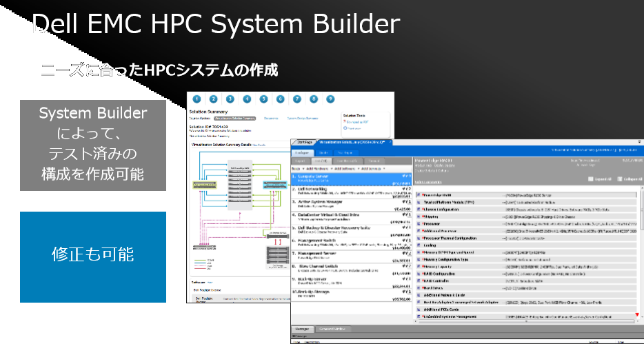The height and width of the screenshot is (344, 644).
Task: Select the Virtualization Solution Summary pill
Action: pos(234,118)
